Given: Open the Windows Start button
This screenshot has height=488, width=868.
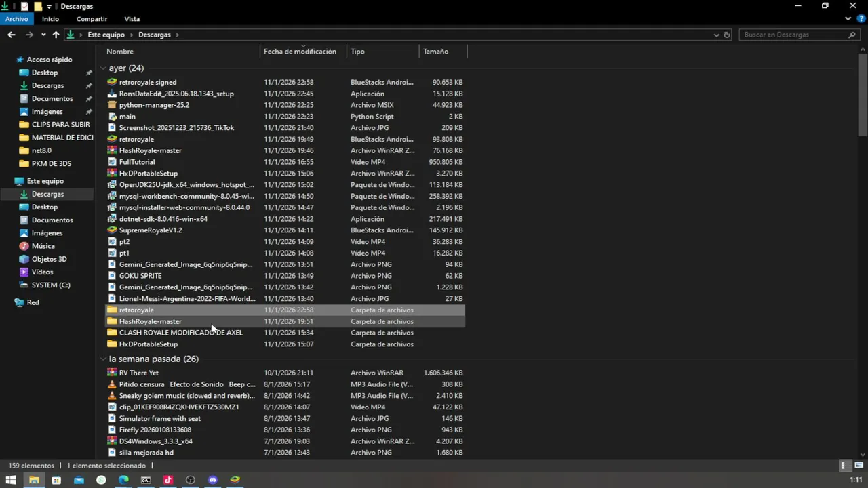Looking at the screenshot, I should pyautogui.click(x=11, y=480).
